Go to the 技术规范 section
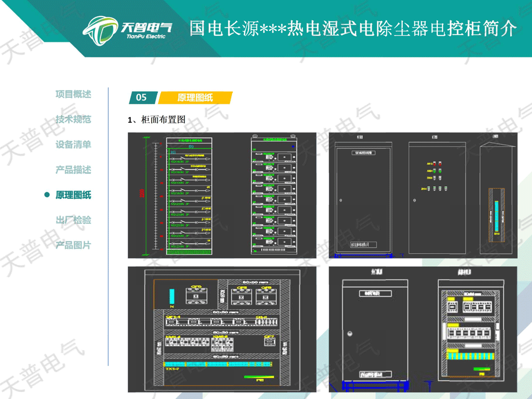The image size is (532, 399). click(73, 119)
